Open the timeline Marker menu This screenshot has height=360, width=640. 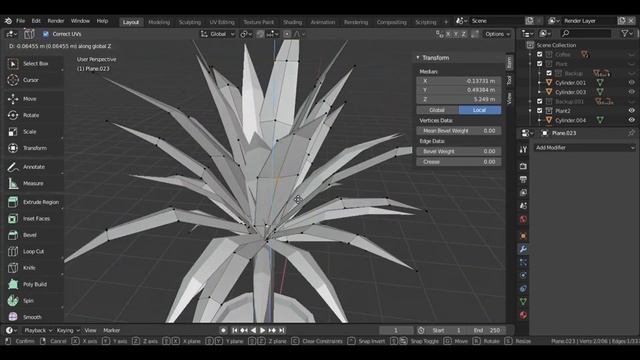111,330
